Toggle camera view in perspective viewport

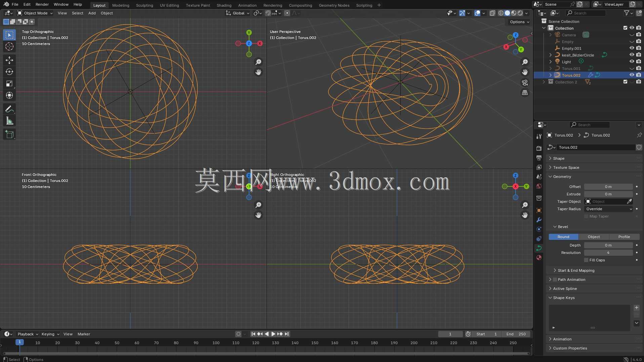click(525, 82)
